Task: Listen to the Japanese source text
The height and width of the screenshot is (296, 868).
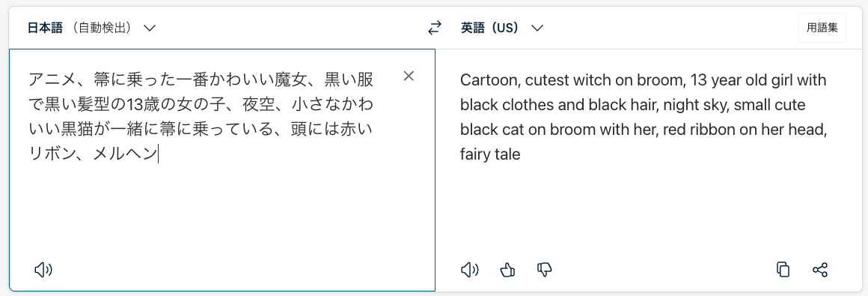Action: tap(43, 270)
